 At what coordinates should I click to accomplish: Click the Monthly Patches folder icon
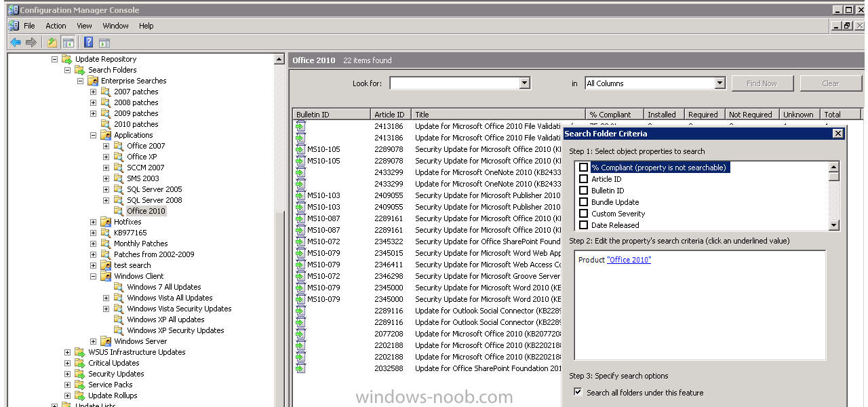tap(106, 244)
